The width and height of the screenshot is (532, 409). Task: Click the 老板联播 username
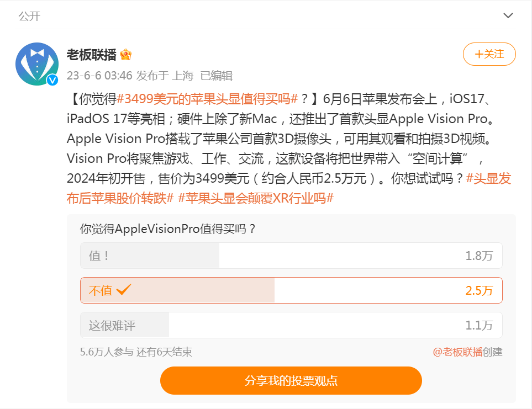91,55
